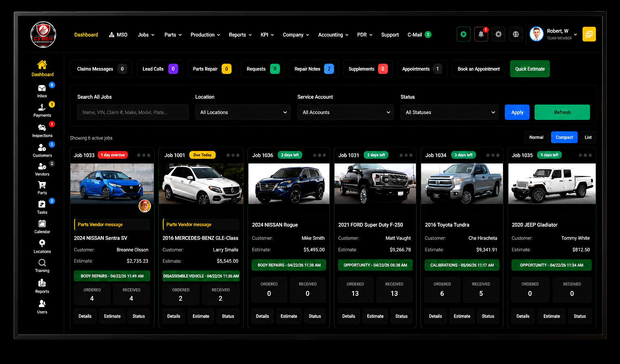Open Claims Messages counter

click(x=101, y=69)
